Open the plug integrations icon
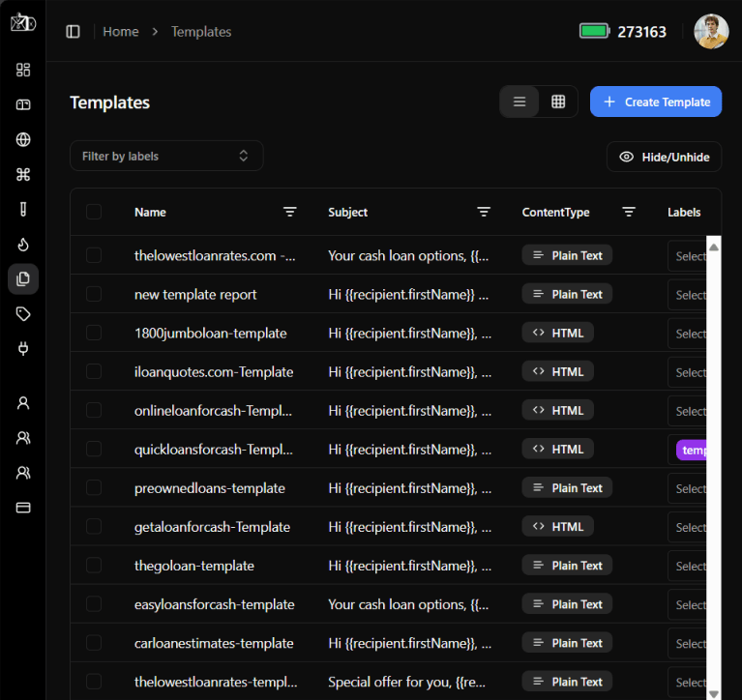This screenshot has height=700, width=742. click(23, 348)
